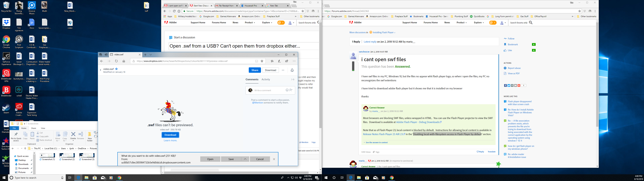The height and width of the screenshot is (181, 644).
Task: Expand Product menu in right Adobe window
Action: point(462,22)
